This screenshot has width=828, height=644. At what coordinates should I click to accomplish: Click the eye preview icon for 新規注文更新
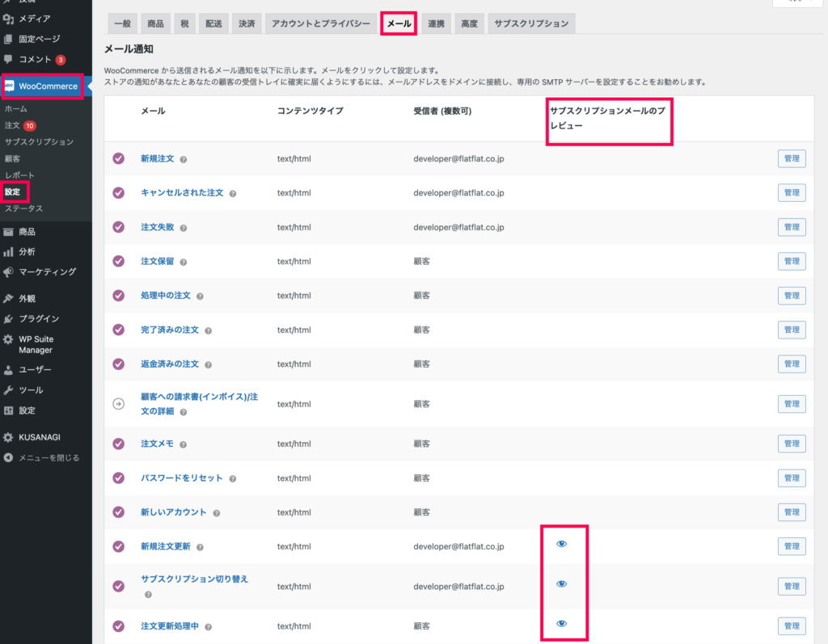562,544
